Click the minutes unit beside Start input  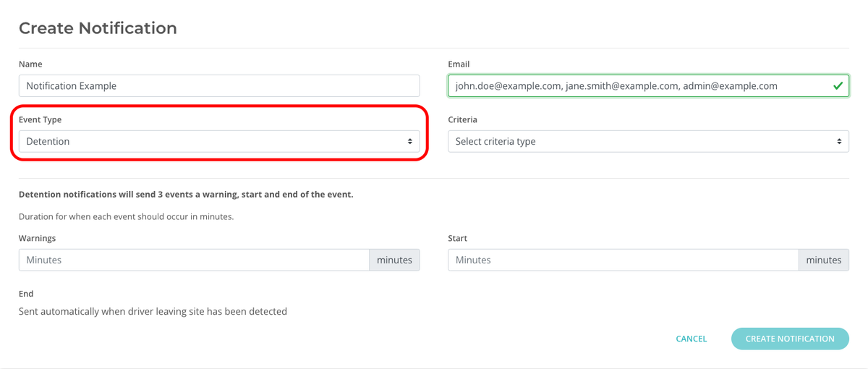823,260
